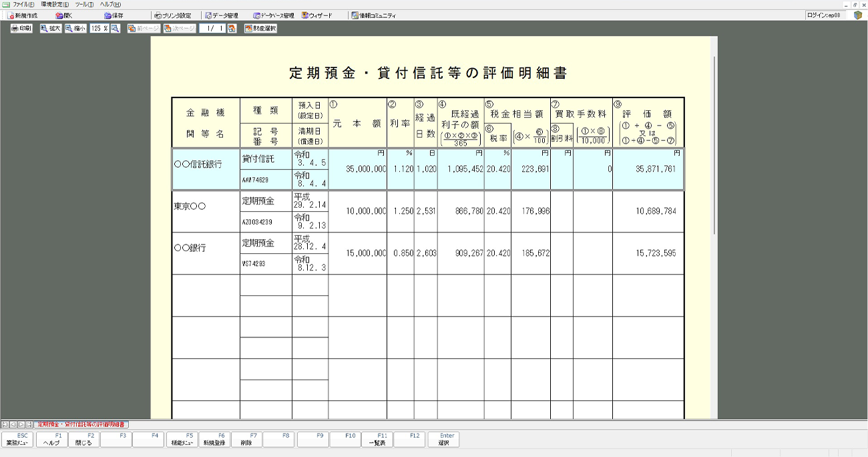
Task: Open 情報コミュニティ in the toolbar
Action: [x=374, y=15]
